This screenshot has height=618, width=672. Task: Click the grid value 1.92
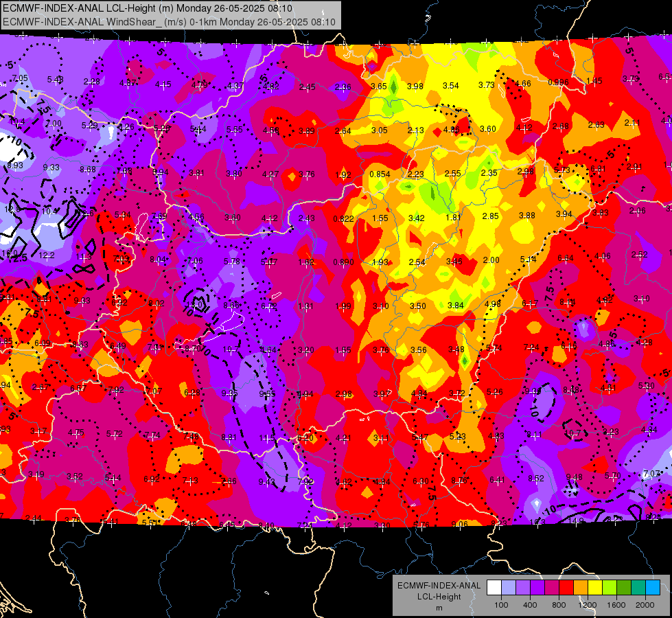point(343,174)
